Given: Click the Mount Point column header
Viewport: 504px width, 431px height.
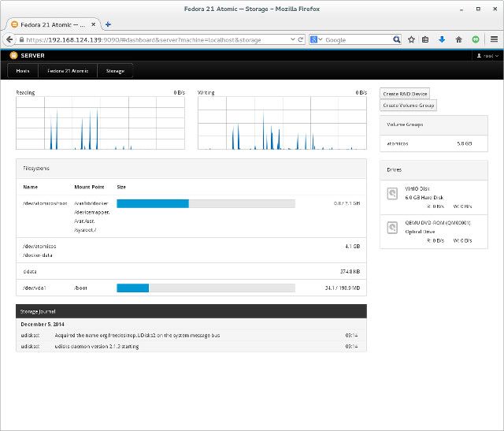Looking at the screenshot, I should pyautogui.click(x=89, y=187).
